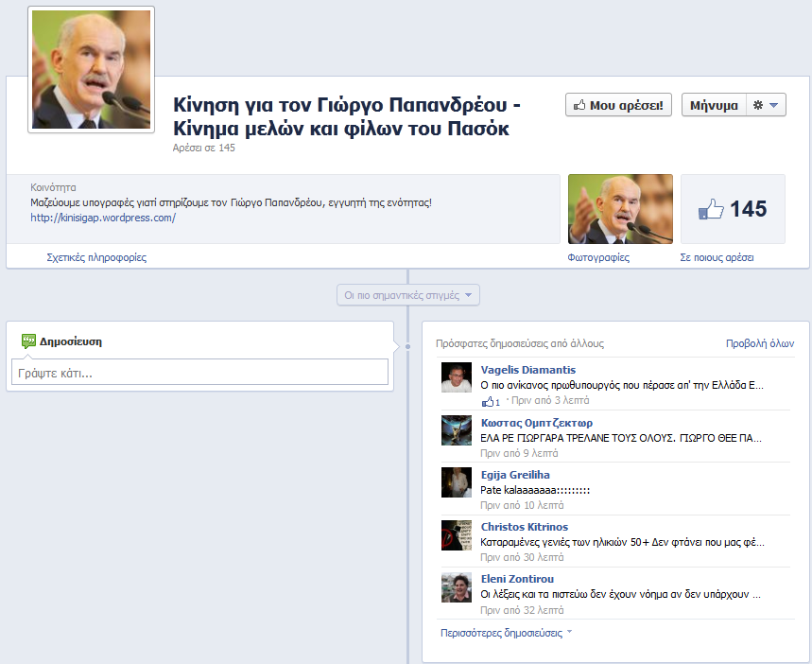Expand Οι πιο σημαντικές στιγμές dropdown
The image size is (812, 664).
pos(408,295)
